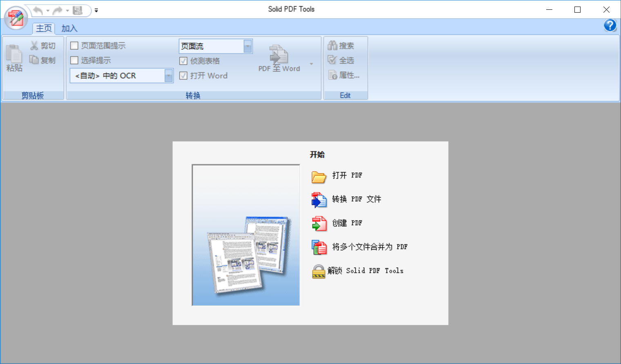The height and width of the screenshot is (364, 621).
Task: Choose the 创建 PDF link text
Action: tap(347, 223)
